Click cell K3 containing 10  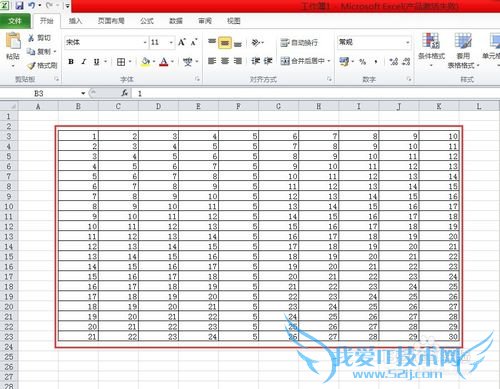[439, 136]
